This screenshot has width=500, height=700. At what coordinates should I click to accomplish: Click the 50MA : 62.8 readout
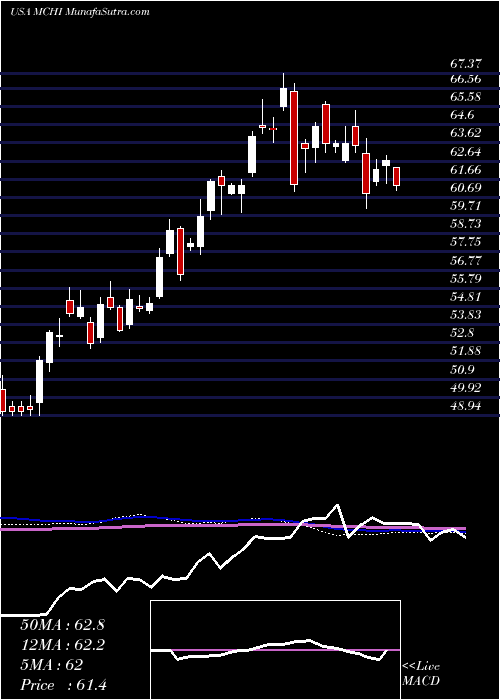[x=62, y=625]
